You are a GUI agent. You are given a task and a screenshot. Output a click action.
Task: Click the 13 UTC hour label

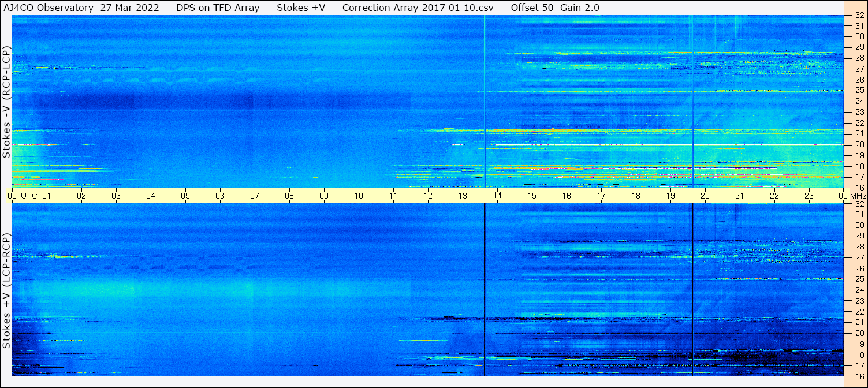pyautogui.click(x=463, y=196)
